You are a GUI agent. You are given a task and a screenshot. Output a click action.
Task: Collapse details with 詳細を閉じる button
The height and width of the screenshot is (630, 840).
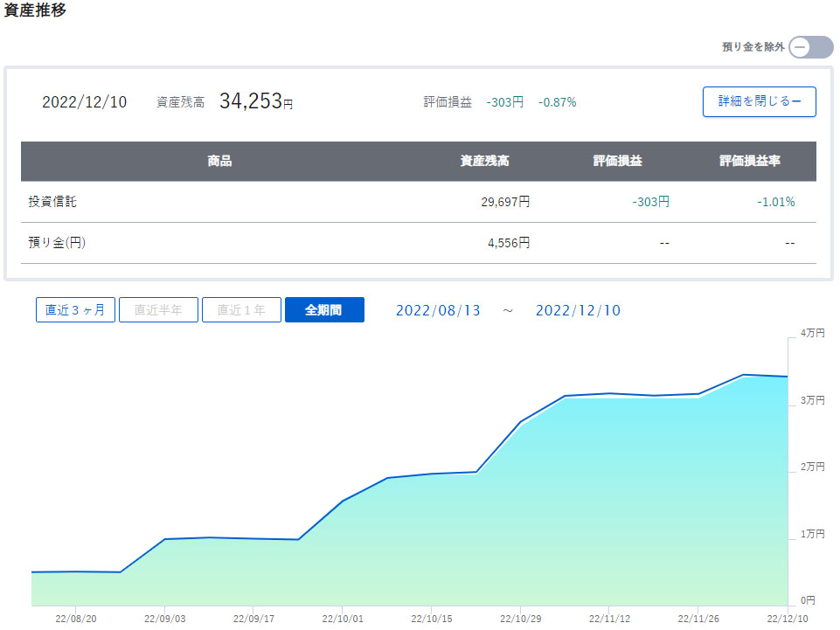pyautogui.click(x=759, y=101)
